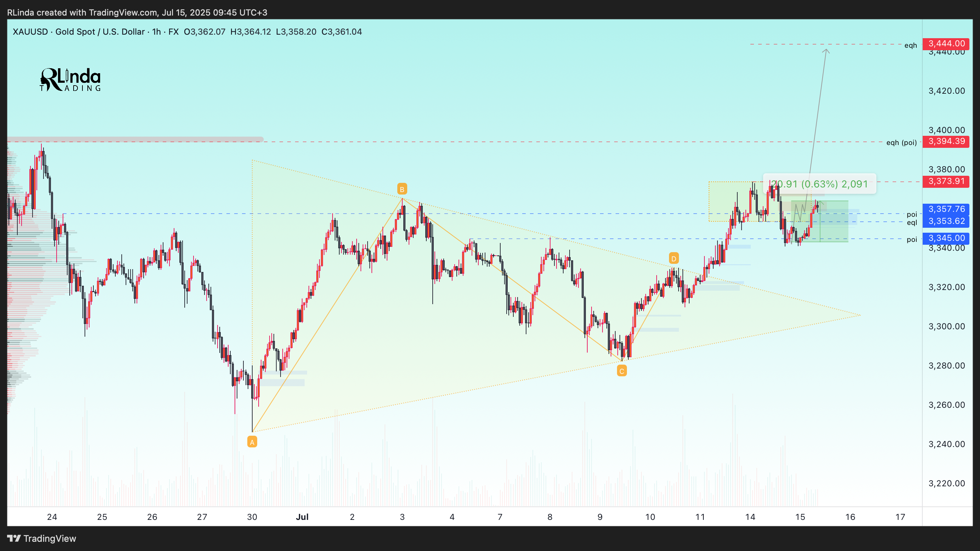Click the 3,420.00 price axis tick
Viewport: 980px width, 551px height.
point(946,91)
